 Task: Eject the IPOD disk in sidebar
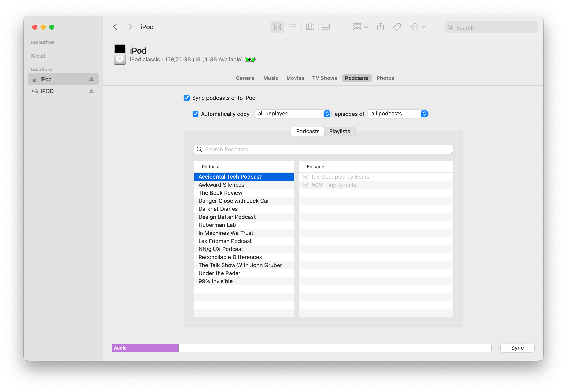91,91
